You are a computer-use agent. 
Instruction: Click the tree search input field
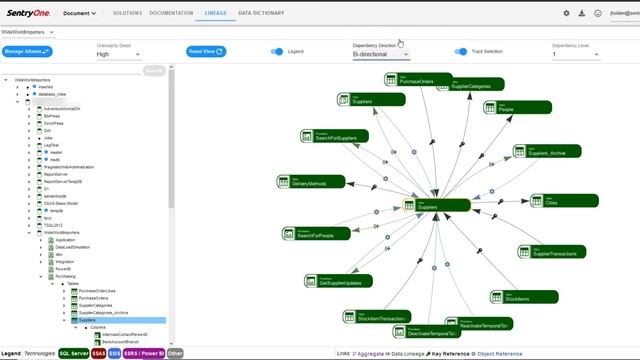[71, 71]
